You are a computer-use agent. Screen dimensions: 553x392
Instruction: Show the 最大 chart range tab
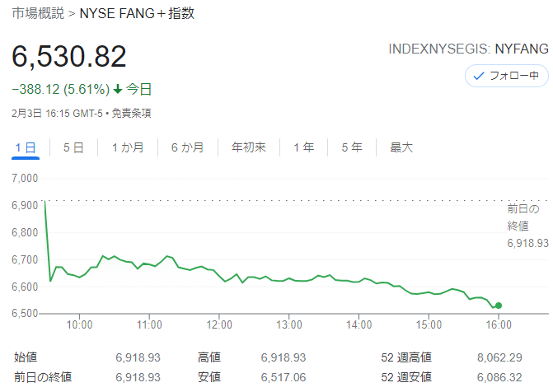pyautogui.click(x=401, y=147)
